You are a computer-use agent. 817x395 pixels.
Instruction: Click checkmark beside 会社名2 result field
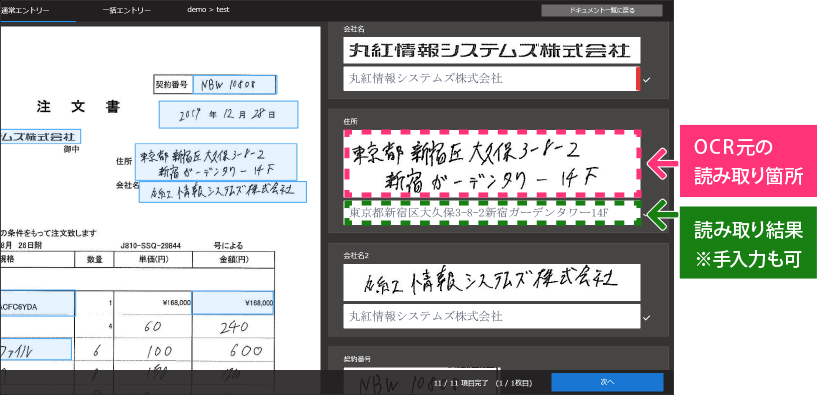point(647,317)
